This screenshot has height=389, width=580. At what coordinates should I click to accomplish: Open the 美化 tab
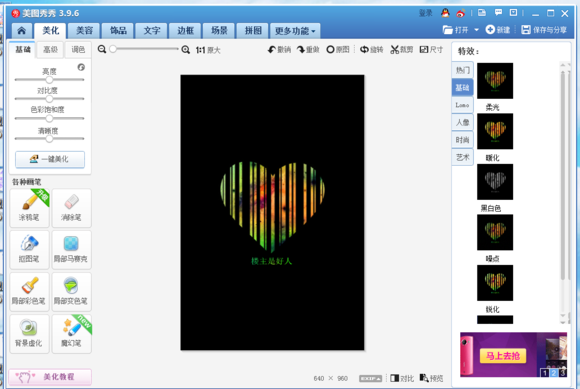pyautogui.click(x=50, y=30)
